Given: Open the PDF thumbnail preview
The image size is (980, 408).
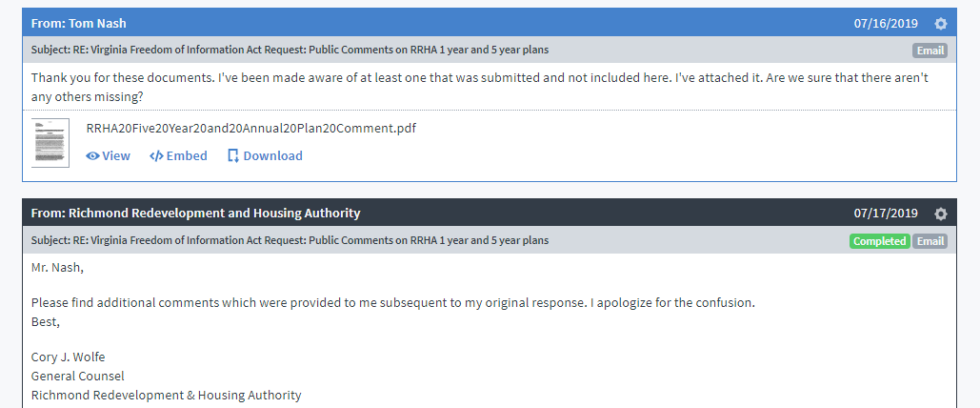Looking at the screenshot, I should [x=50, y=143].
